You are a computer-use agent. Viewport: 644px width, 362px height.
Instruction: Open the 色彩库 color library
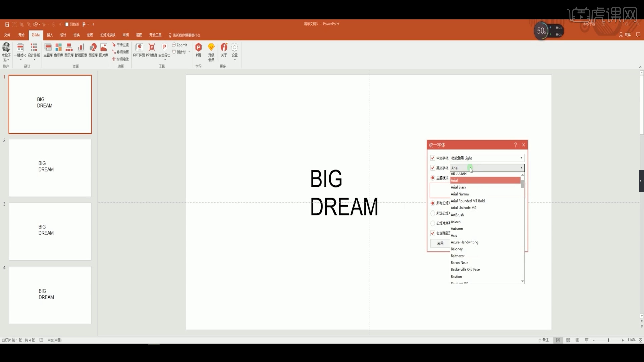[x=58, y=50]
